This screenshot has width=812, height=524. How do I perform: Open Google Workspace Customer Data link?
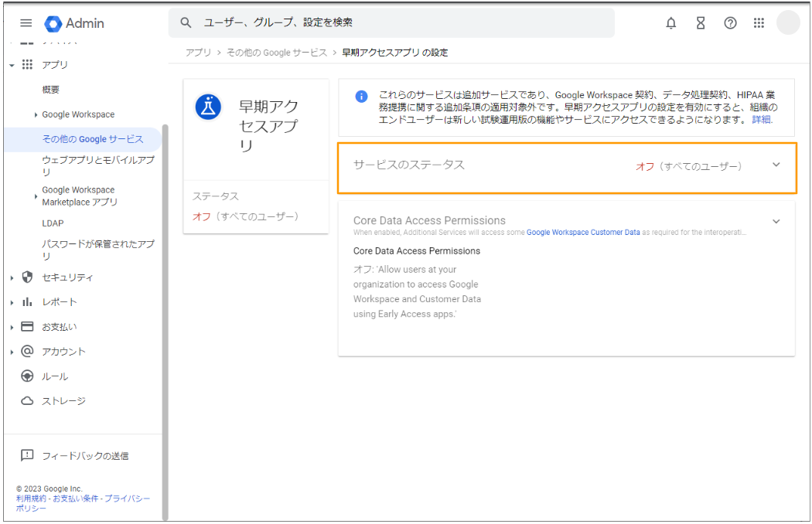pyautogui.click(x=583, y=233)
